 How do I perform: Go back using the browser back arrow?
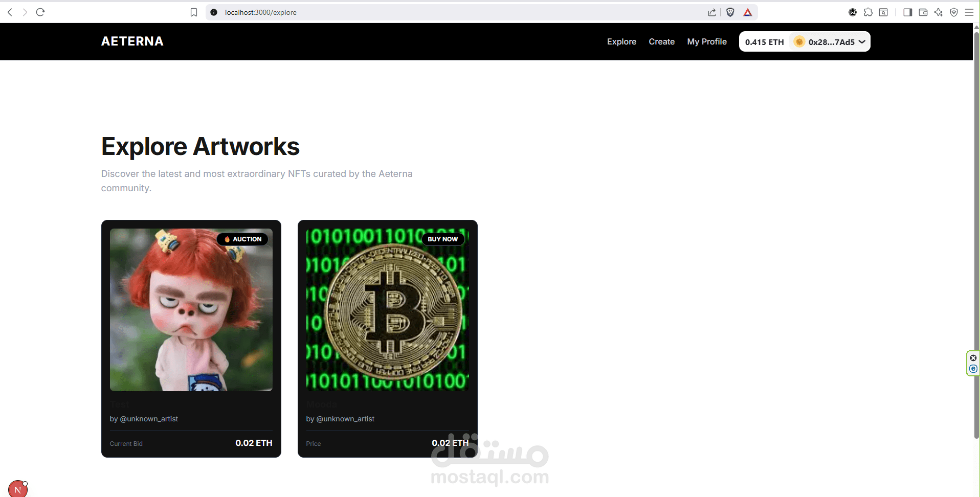pos(10,12)
